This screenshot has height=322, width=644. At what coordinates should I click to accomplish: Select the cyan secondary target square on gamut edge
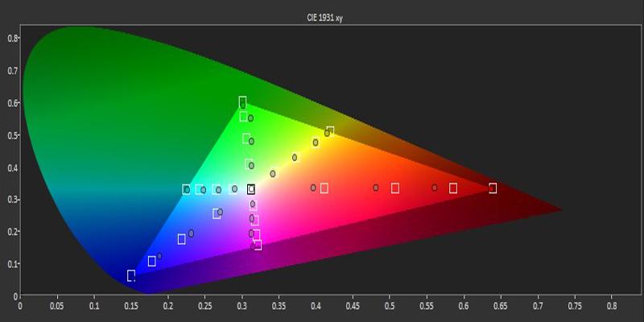[x=186, y=189]
